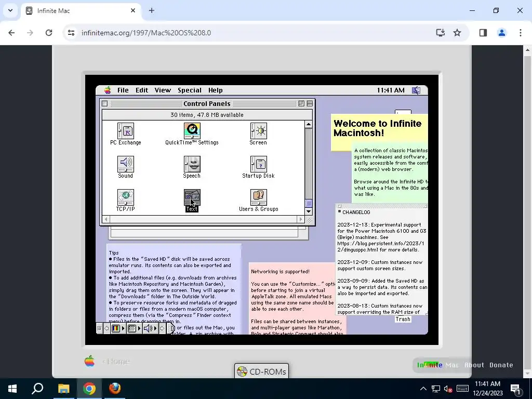Open the File menu
532x399 pixels.
[123, 90]
